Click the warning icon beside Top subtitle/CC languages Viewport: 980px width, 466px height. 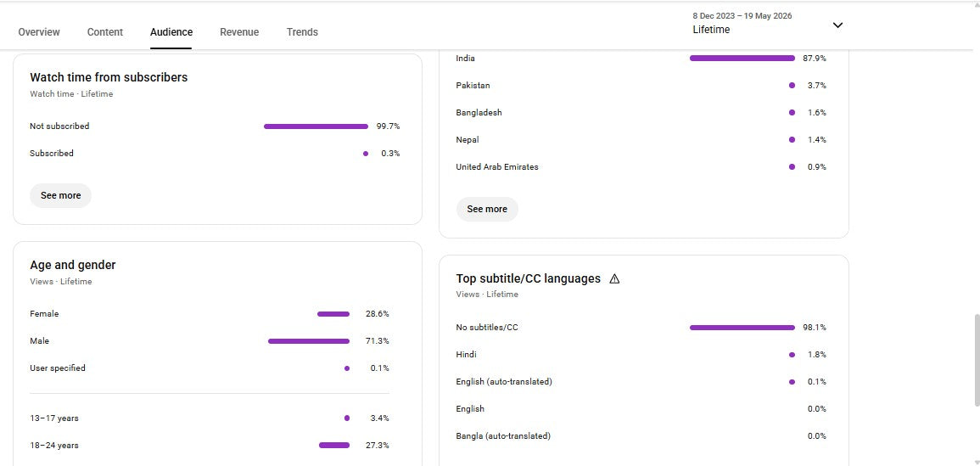[614, 279]
